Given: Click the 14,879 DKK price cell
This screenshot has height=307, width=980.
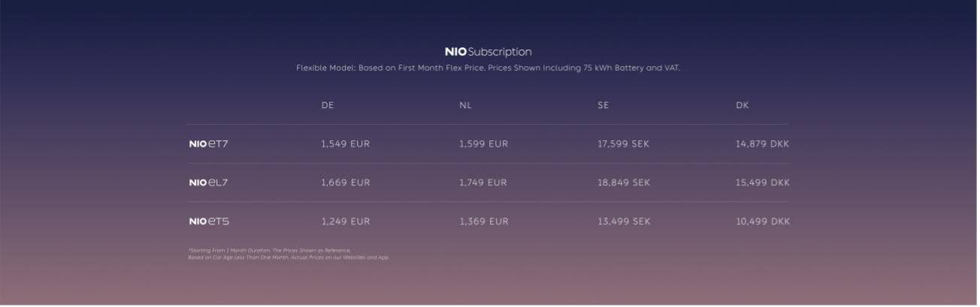Looking at the screenshot, I should click(x=762, y=144).
